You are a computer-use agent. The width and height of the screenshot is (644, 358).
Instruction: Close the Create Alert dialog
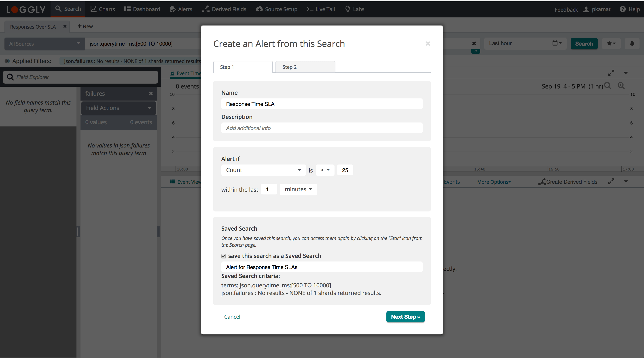click(x=428, y=44)
